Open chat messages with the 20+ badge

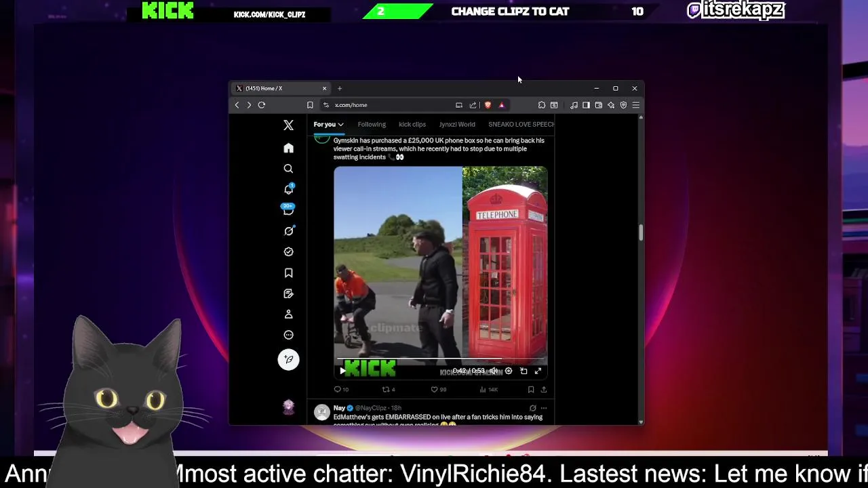tap(288, 210)
